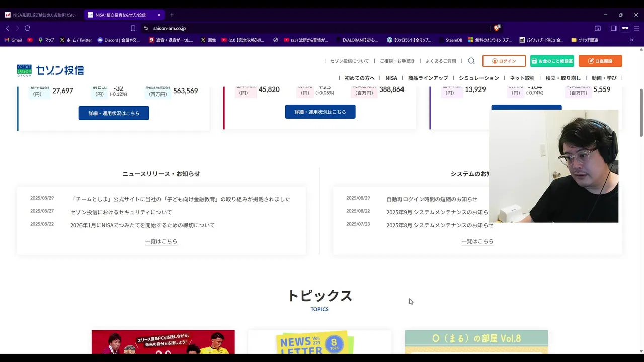Reload the page with the refresh icon

[x=27, y=28]
